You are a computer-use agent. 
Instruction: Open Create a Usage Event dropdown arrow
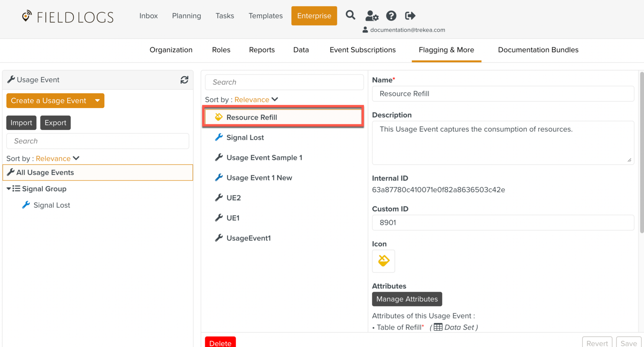(97, 101)
